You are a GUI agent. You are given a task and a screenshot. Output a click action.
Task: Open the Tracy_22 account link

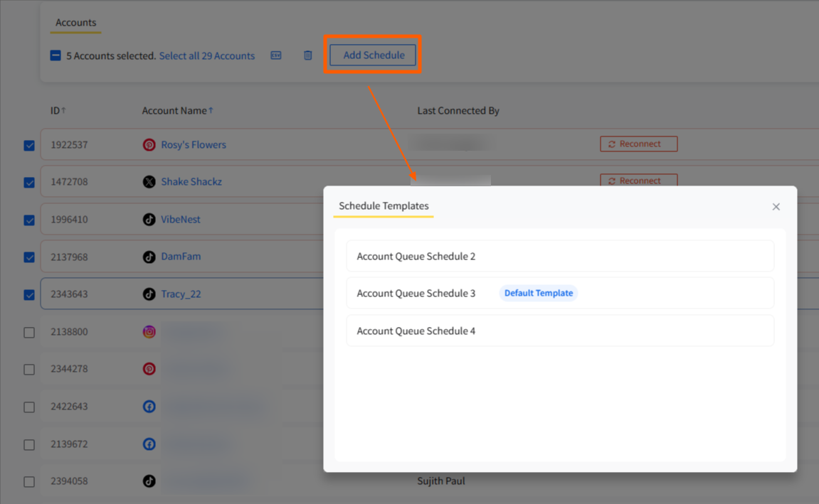pyautogui.click(x=181, y=294)
